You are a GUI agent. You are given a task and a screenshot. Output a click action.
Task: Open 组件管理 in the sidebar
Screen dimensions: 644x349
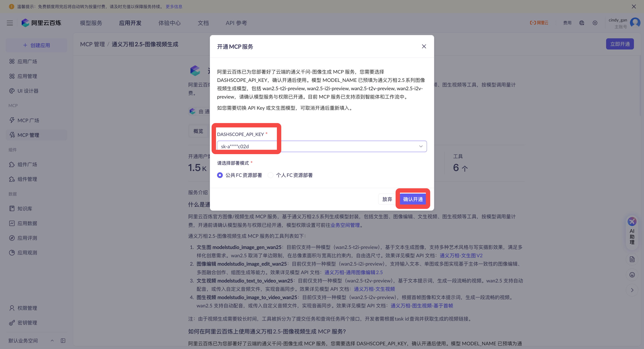(36, 179)
